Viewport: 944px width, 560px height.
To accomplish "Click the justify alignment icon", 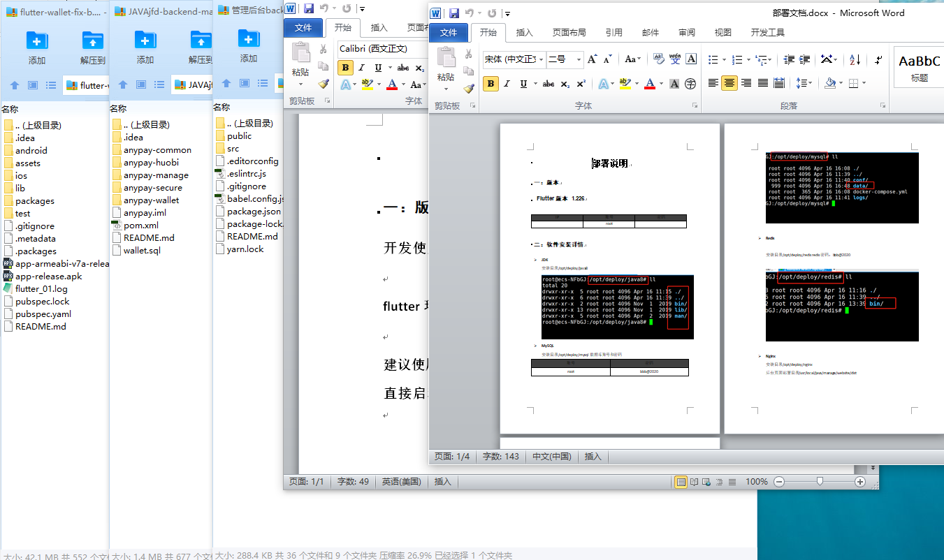I will 763,83.
